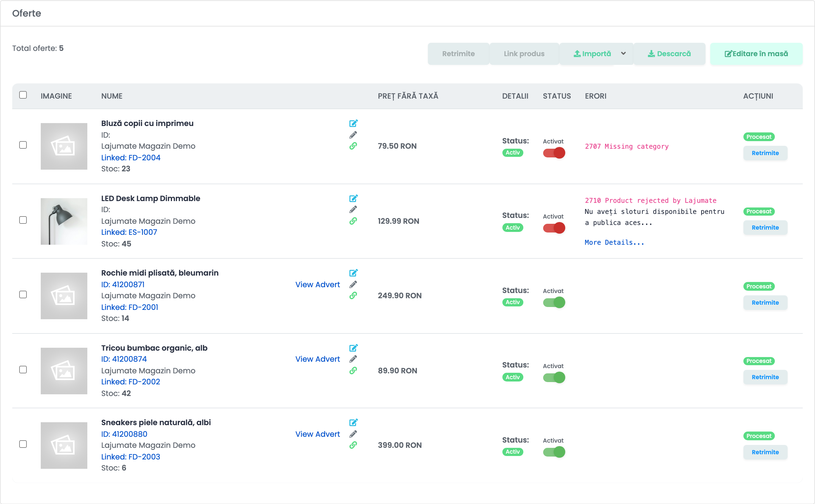Click green link icon for Bluză copii
Screen dimensions: 815x504
click(x=353, y=146)
